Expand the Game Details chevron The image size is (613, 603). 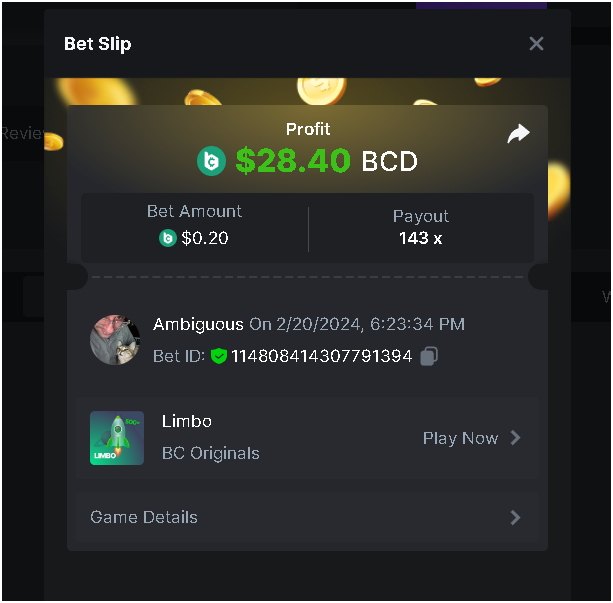515,517
